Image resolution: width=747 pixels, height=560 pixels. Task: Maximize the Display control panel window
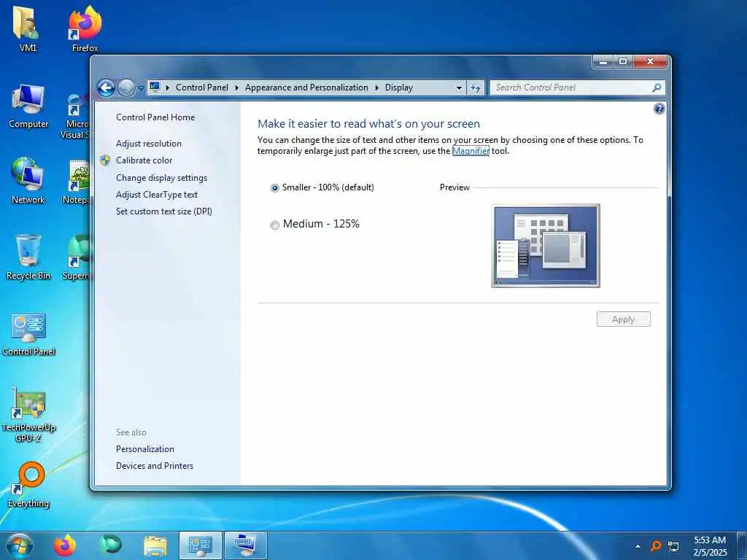pos(623,61)
